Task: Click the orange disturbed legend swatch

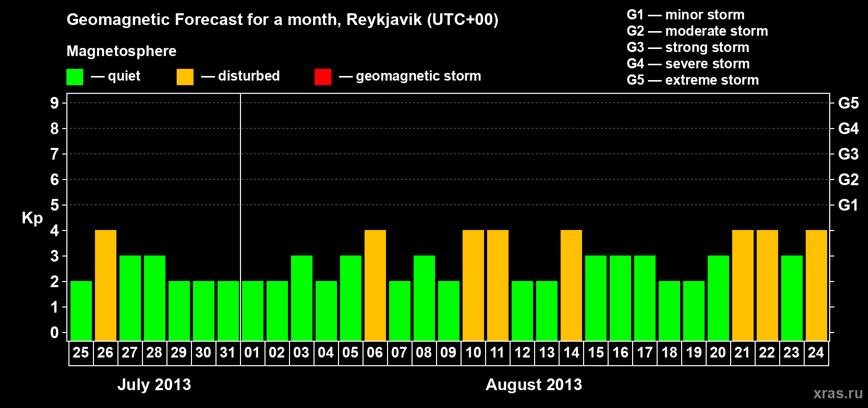Action: (x=185, y=77)
